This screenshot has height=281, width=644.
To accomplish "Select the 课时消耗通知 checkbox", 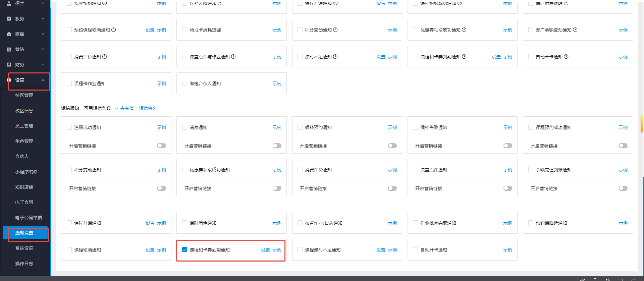I will click(184, 223).
